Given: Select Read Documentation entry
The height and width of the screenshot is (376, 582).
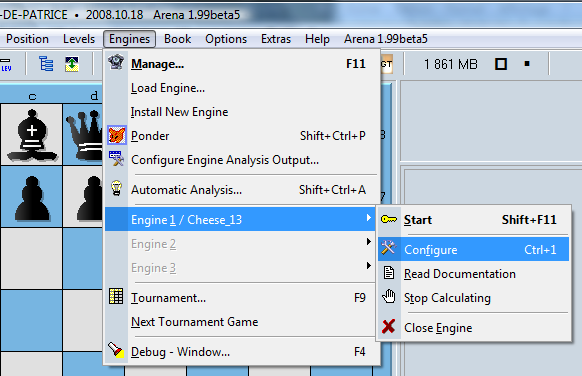Looking at the screenshot, I should tap(474, 274).
